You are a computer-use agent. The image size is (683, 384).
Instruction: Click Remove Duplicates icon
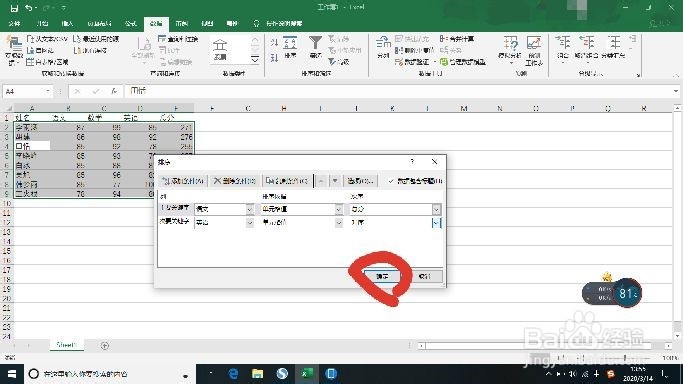coord(399,51)
